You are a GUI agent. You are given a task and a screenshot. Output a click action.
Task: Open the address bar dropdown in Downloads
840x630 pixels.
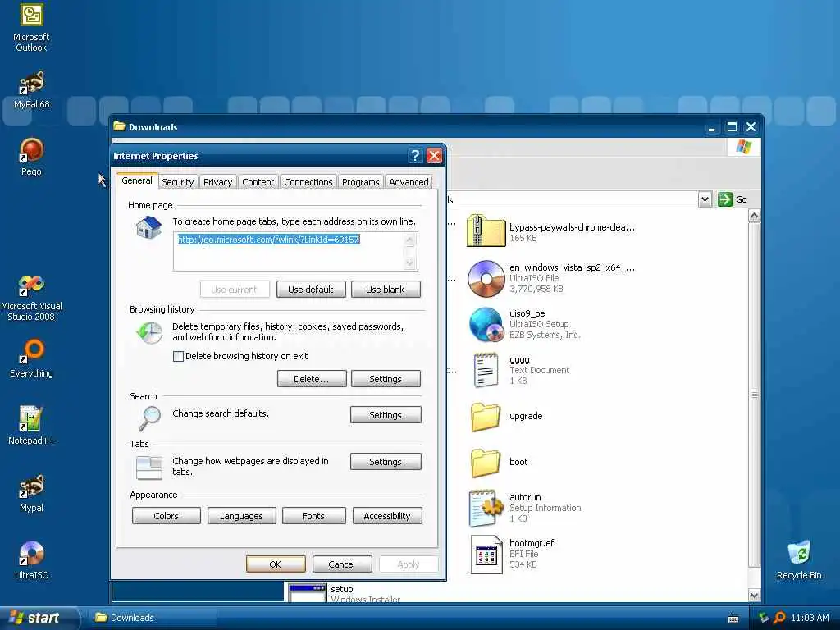[705, 199]
